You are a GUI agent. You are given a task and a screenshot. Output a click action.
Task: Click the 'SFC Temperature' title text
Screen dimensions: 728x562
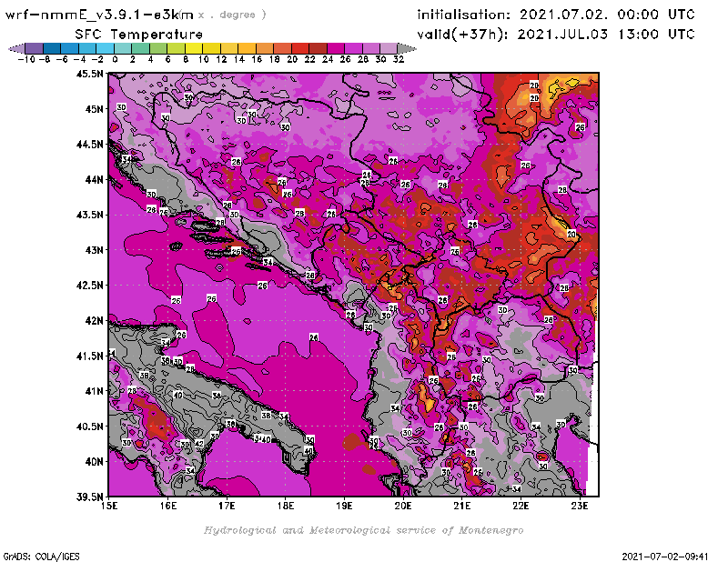[x=138, y=35]
